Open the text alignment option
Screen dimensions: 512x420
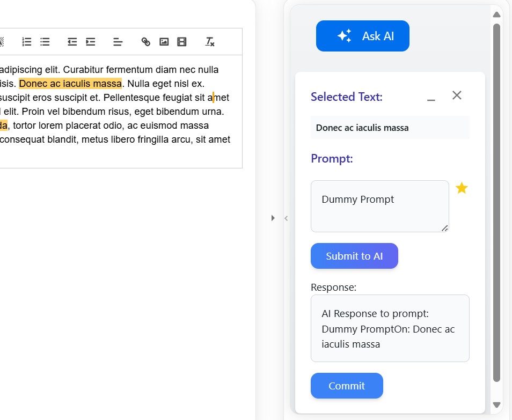coord(118,42)
